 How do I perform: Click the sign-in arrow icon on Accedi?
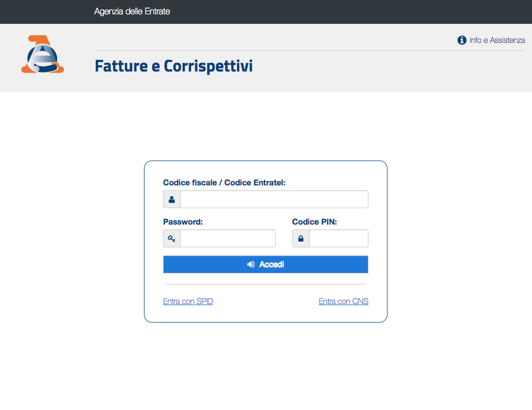(251, 264)
